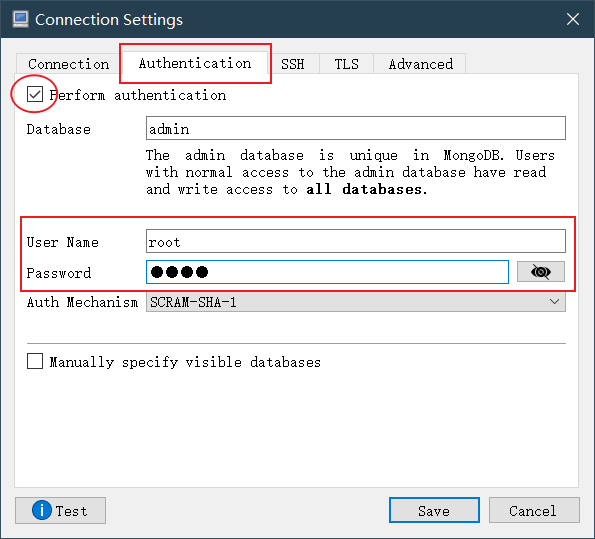Switch to the Connection tab
The height and width of the screenshot is (539, 595).
click(x=69, y=64)
